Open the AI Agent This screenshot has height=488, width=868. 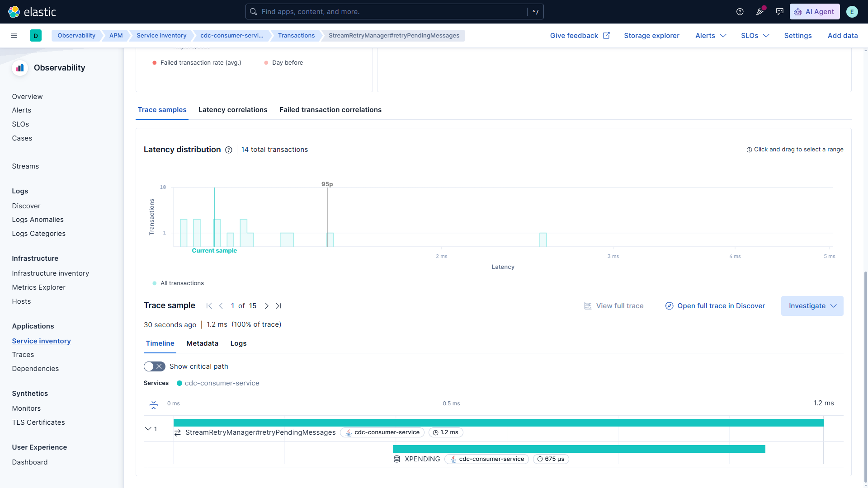[815, 12]
